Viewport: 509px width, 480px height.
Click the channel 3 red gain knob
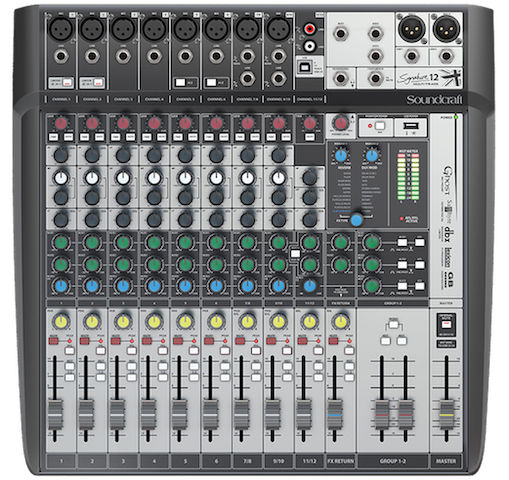tap(123, 123)
